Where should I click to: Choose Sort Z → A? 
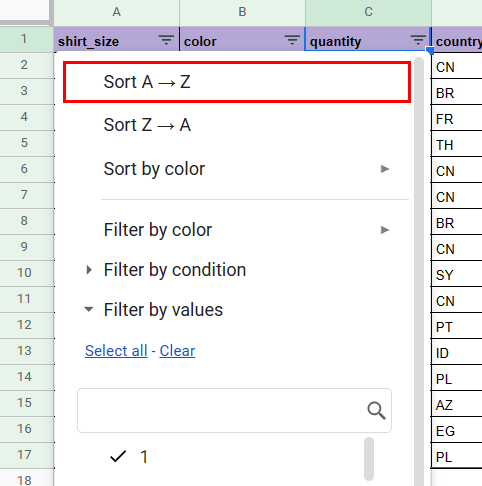pos(237,125)
